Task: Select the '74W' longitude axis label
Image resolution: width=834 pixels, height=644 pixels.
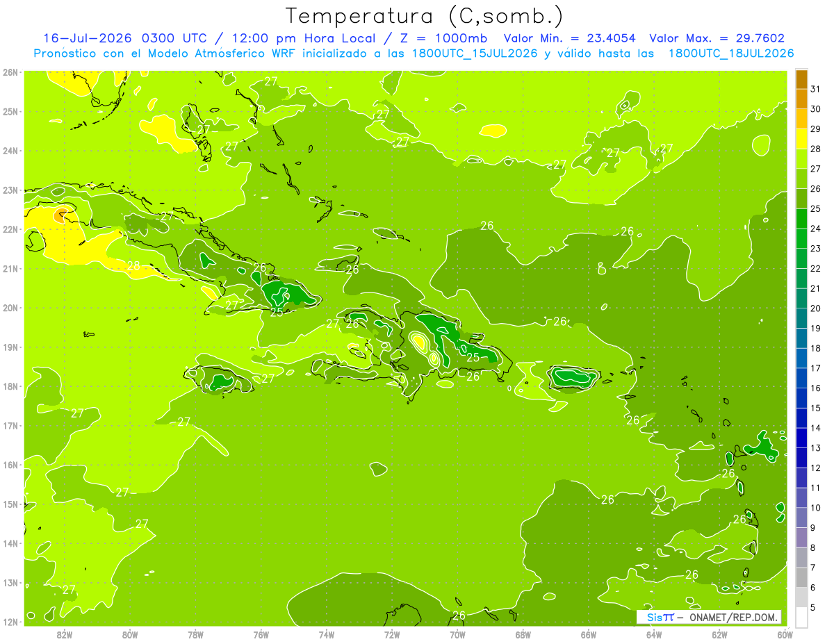Action: click(x=327, y=634)
